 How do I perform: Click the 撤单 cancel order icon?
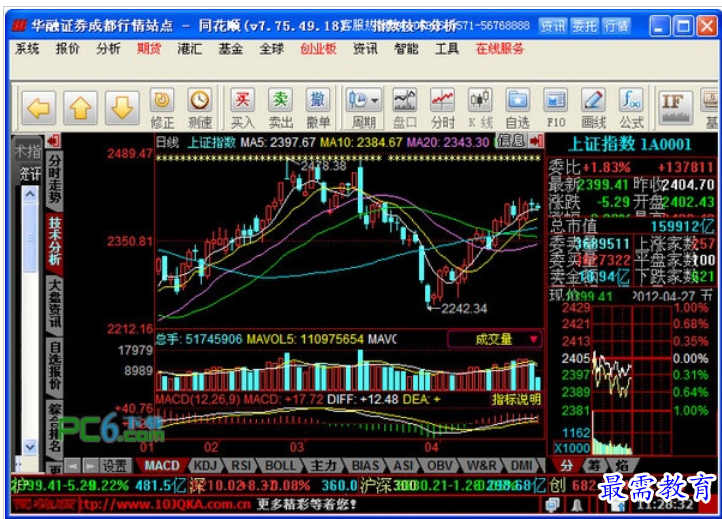point(318,109)
